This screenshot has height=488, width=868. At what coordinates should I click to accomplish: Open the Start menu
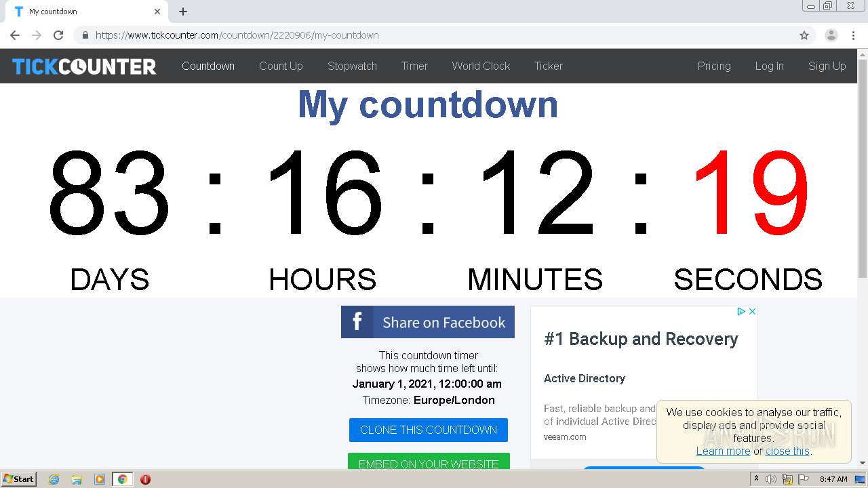click(x=19, y=479)
